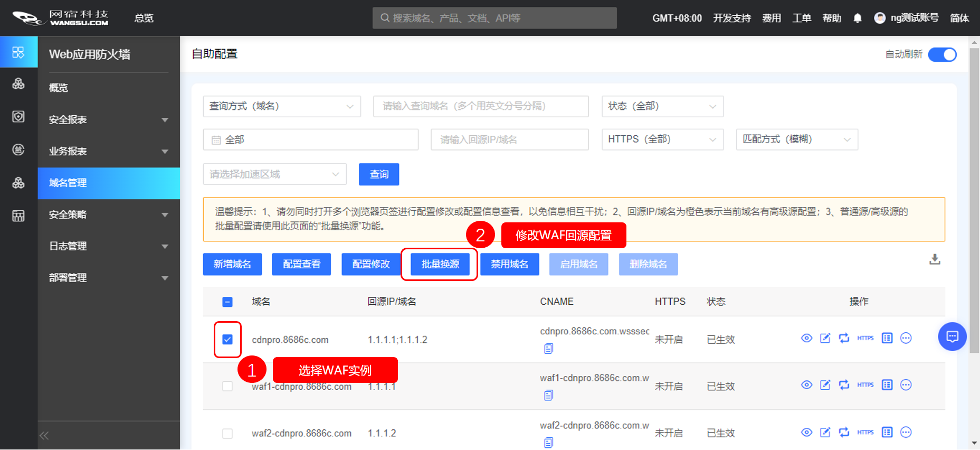
Task: More options icon for waf1-cdnpro.8686c.com row
Action: click(x=906, y=385)
